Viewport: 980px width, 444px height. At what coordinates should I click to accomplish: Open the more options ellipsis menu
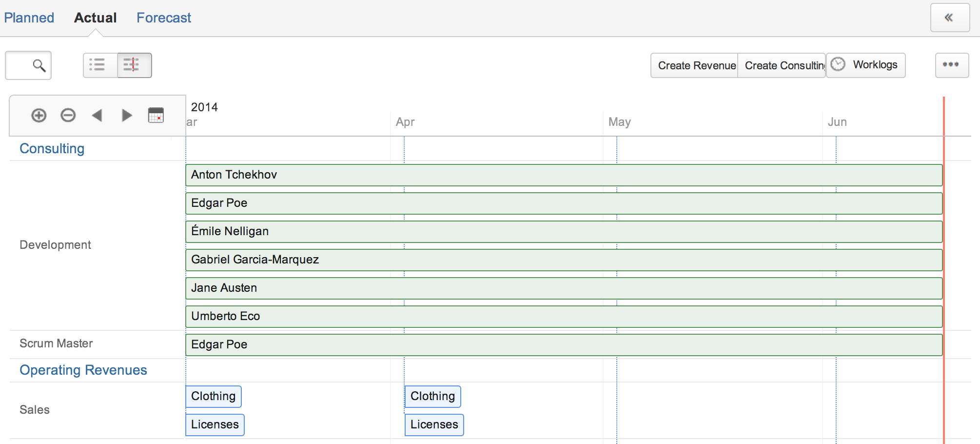click(x=951, y=64)
